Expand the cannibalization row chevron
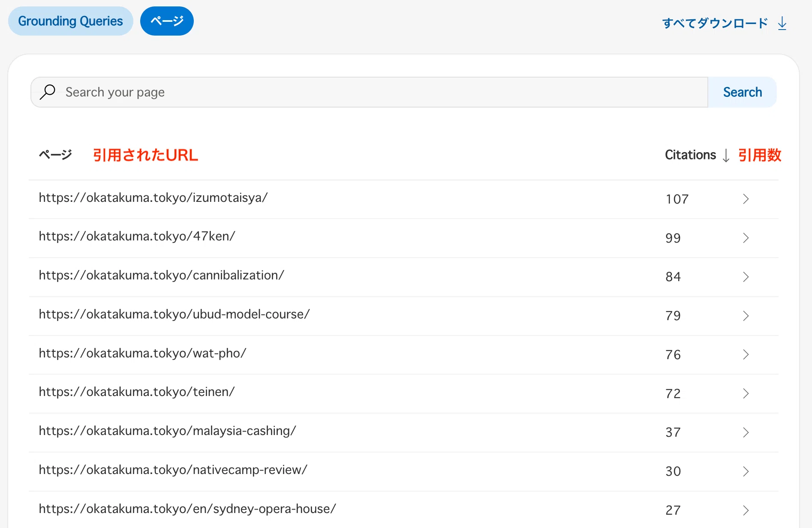Image resolution: width=812 pixels, height=528 pixels. [x=746, y=277]
